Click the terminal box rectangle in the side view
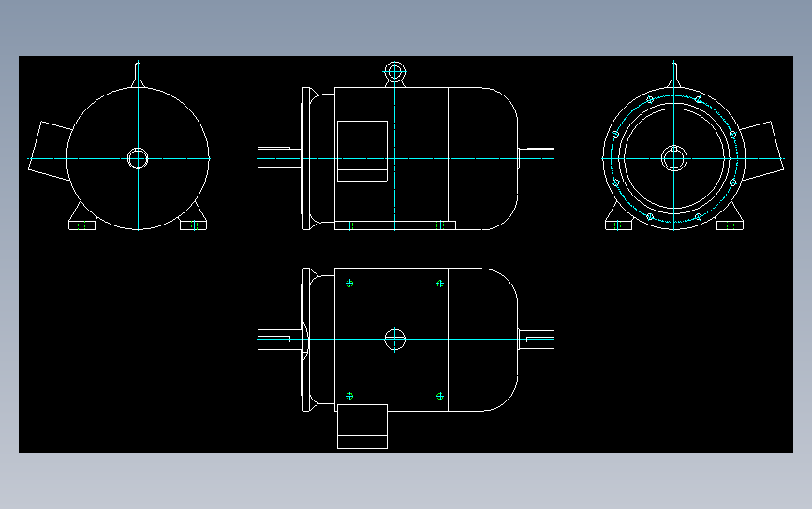The height and width of the screenshot is (509, 812). (362, 151)
